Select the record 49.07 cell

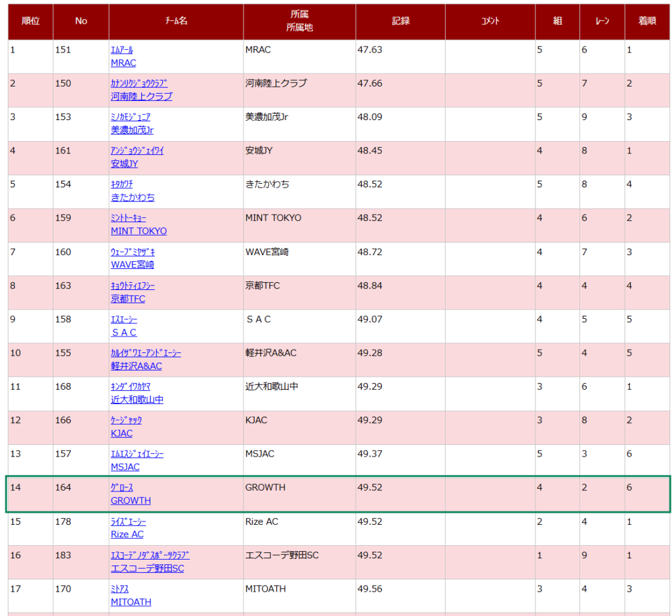[x=401, y=327]
